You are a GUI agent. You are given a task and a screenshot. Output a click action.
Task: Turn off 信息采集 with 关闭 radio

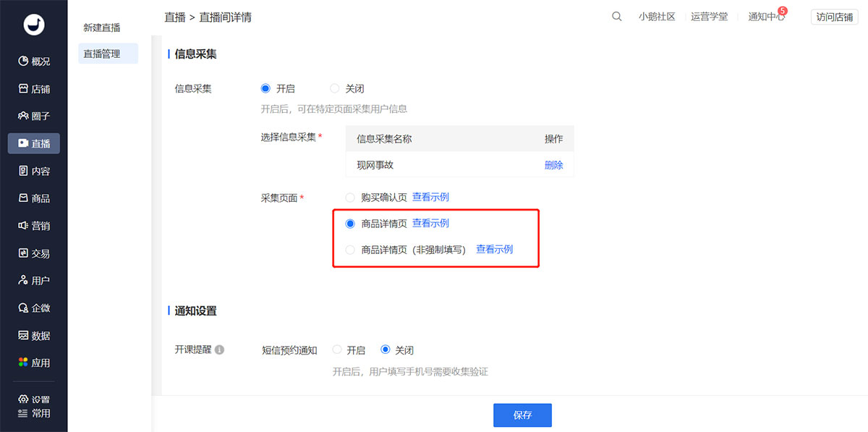pyautogui.click(x=334, y=89)
